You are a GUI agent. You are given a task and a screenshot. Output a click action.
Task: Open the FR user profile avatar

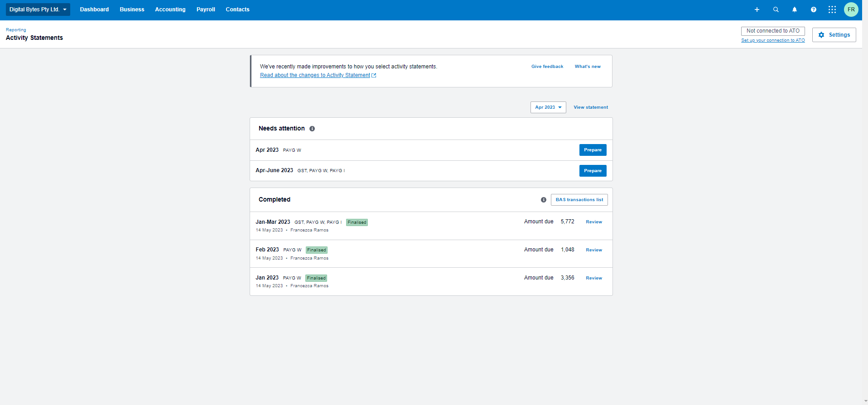[851, 10]
